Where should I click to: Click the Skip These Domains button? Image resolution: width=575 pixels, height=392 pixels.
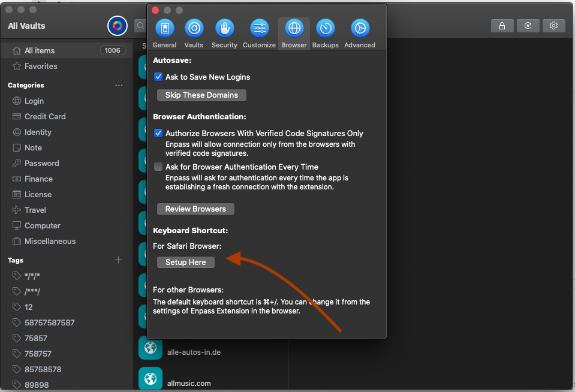coord(201,95)
